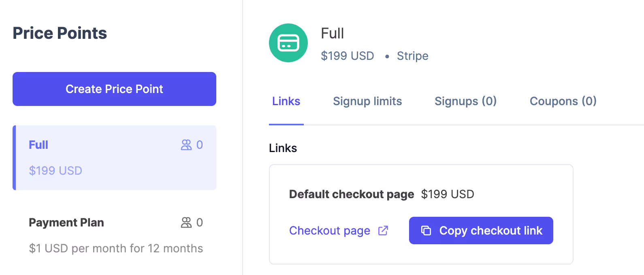Click the Stripe label next to the price

(412, 56)
